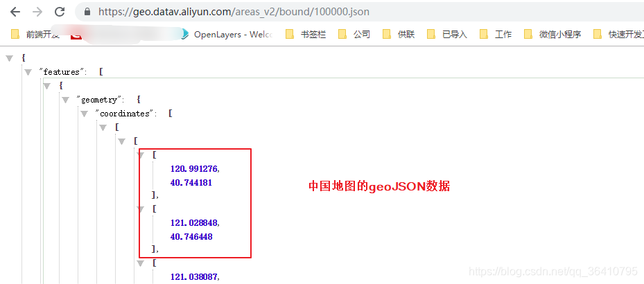Collapse the first features object triangle
This screenshot has height=284, width=644.
coord(47,86)
